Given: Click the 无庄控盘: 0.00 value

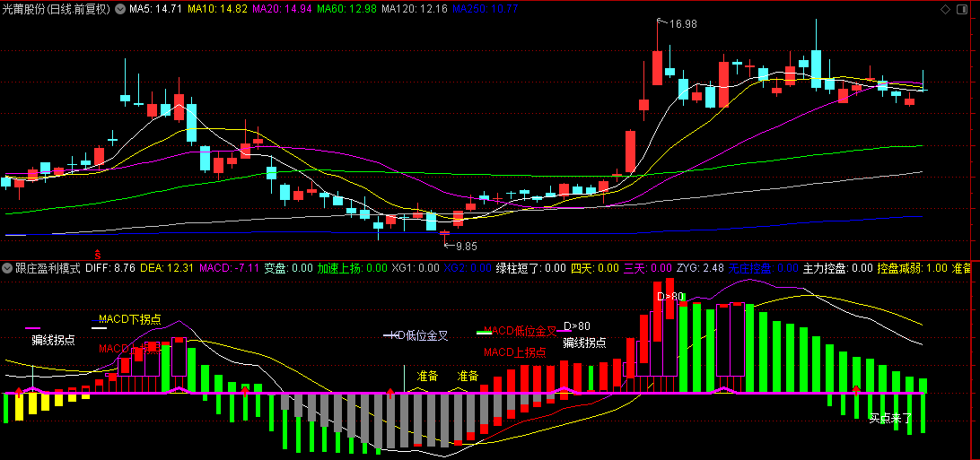Looking at the screenshot, I should click(x=764, y=268).
